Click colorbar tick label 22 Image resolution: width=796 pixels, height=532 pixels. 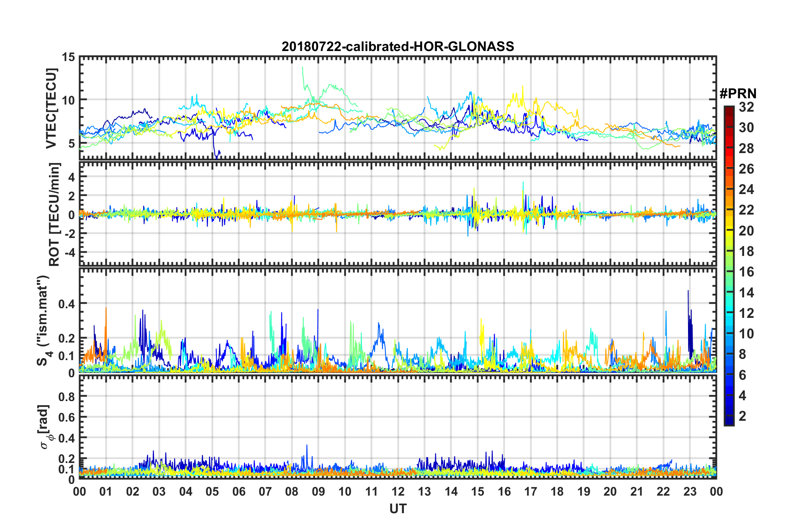746,210
